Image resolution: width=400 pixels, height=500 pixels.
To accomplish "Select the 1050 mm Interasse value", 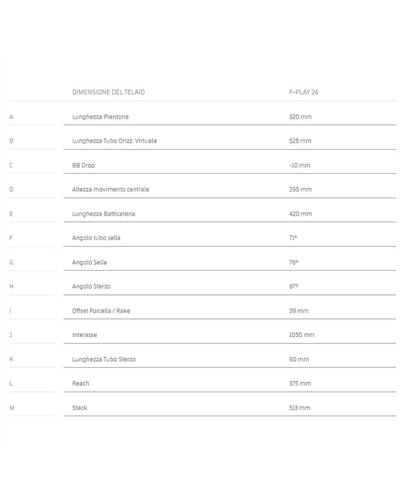I will [302, 335].
